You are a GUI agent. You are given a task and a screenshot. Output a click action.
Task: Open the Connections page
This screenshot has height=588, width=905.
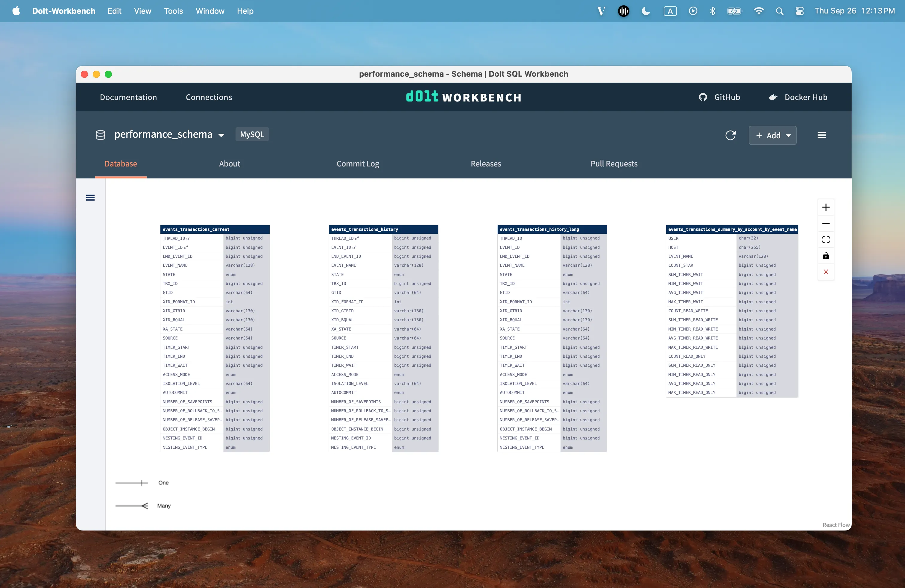(x=209, y=97)
